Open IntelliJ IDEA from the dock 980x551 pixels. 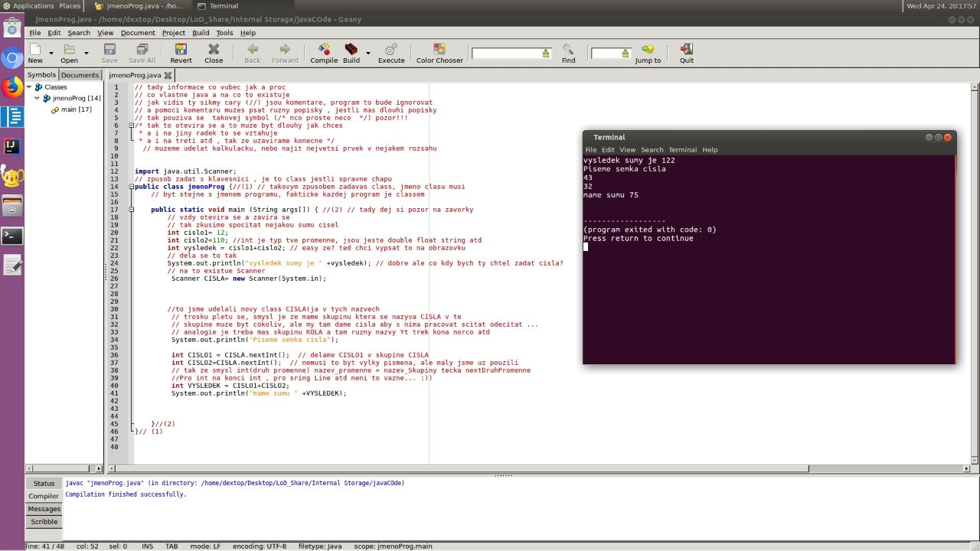tap(11, 146)
